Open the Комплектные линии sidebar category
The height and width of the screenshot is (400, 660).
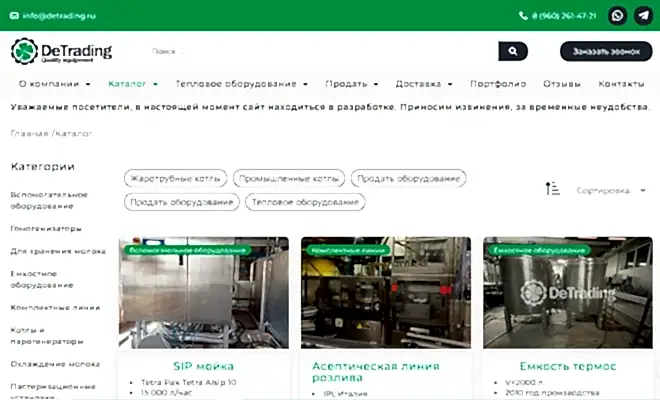point(55,308)
